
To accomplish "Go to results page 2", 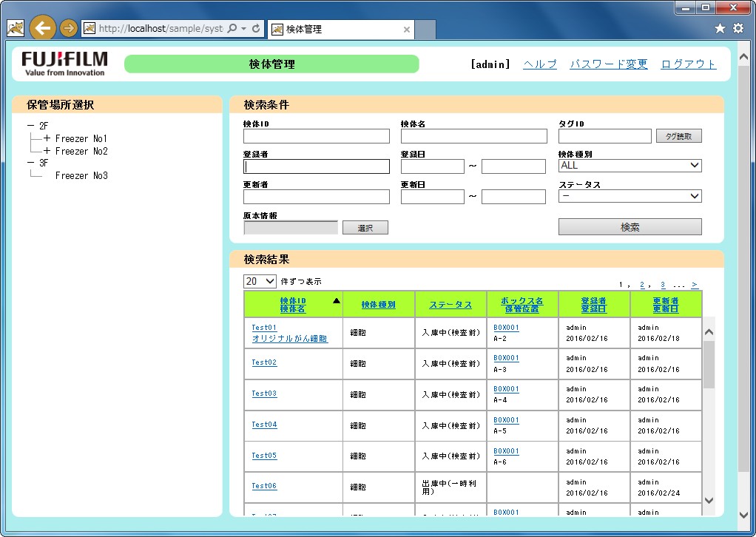I will 642,285.
